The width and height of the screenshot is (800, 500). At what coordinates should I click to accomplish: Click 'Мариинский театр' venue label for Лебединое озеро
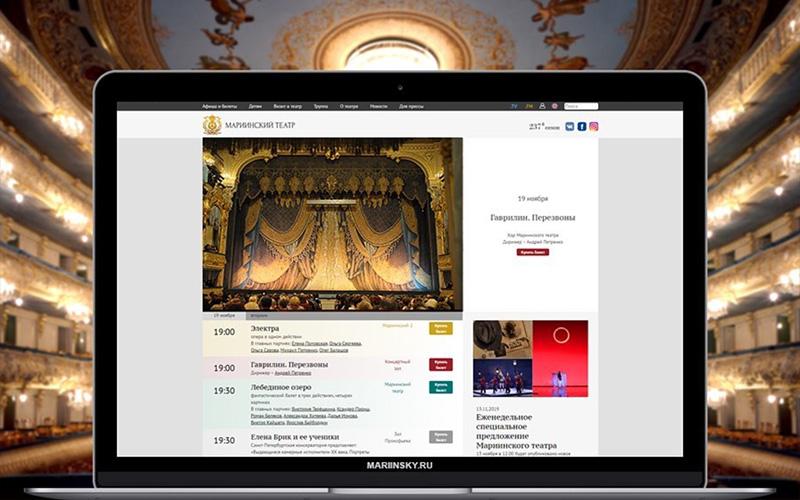pyautogui.click(x=397, y=387)
